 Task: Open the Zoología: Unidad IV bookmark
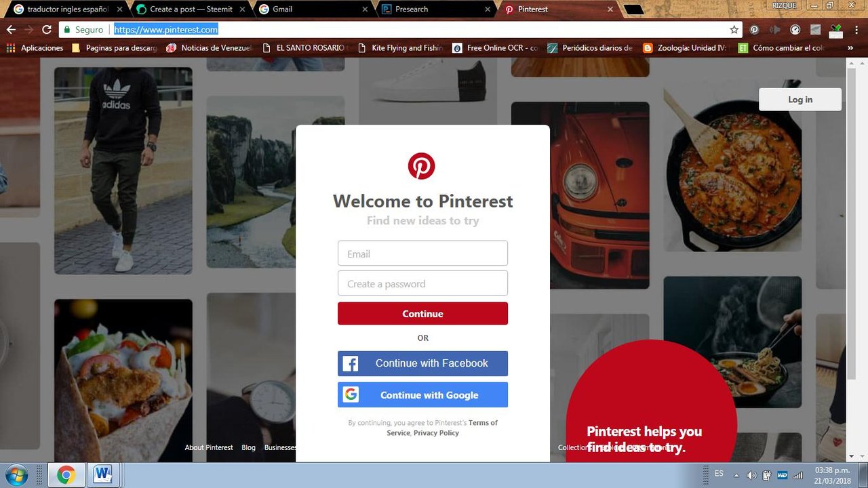[685, 48]
